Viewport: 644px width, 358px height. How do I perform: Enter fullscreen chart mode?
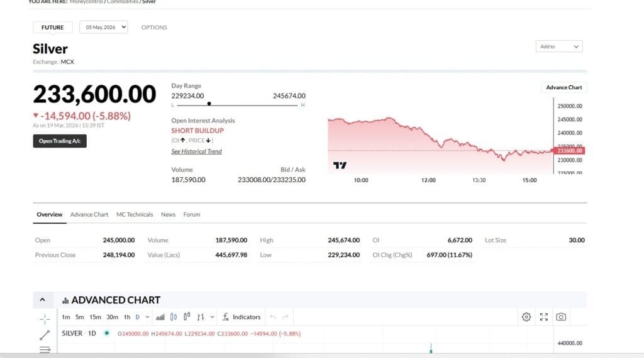[x=544, y=317]
